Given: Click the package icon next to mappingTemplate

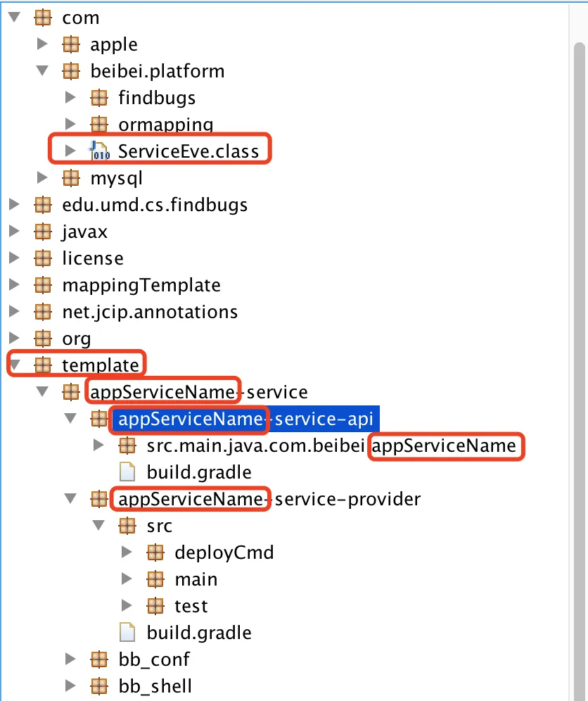Looking at the screenshot, I should [43, 285].
